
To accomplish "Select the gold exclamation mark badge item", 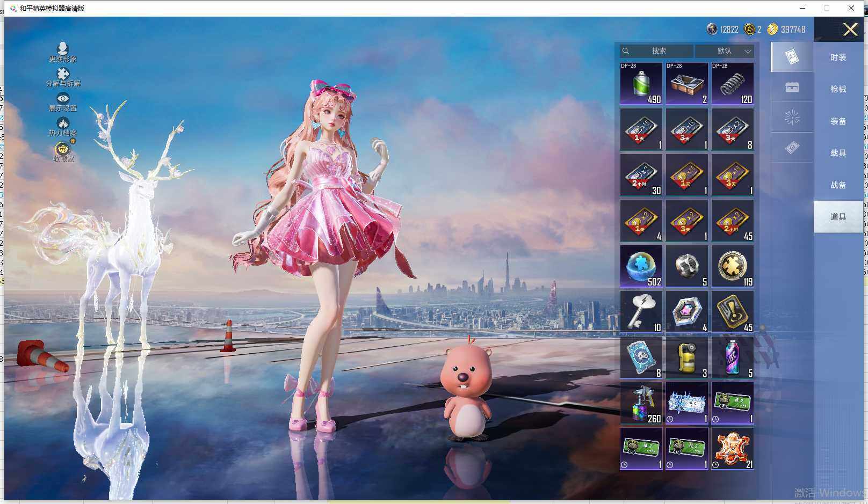I will tap(733, 312).
